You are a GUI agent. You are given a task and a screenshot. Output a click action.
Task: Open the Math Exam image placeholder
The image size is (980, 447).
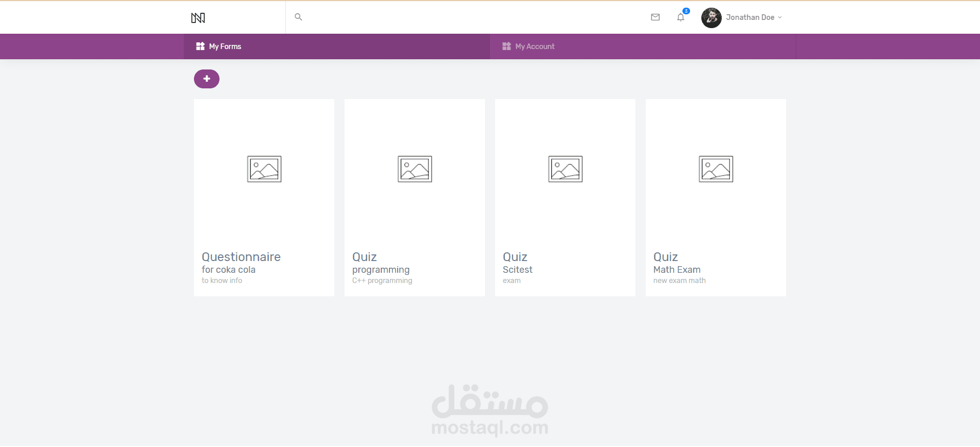coord(716,169)
